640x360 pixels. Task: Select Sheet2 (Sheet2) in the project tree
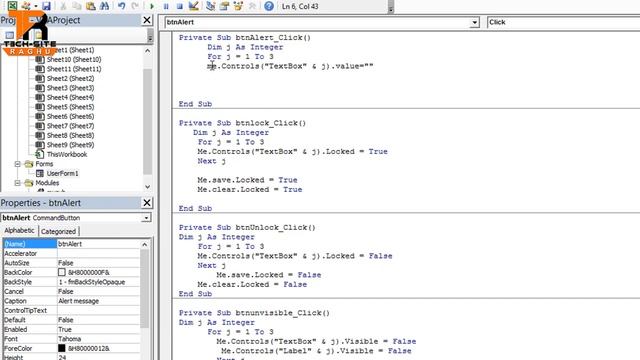pos(70,78)
